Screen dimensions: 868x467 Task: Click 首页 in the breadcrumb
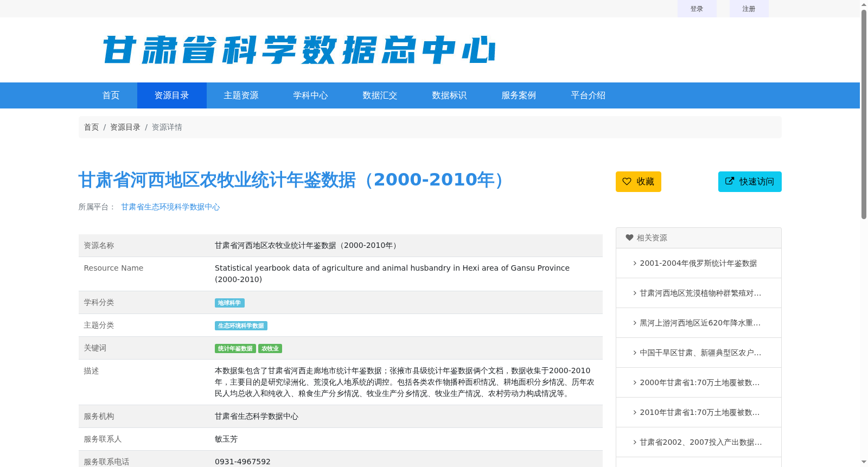pos(91,127)
